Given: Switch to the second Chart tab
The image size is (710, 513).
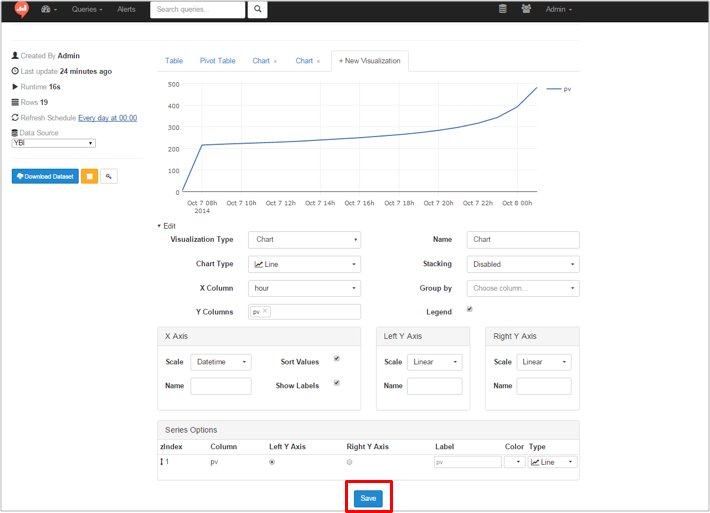Looking at the screenshot, I should [304, 61].
